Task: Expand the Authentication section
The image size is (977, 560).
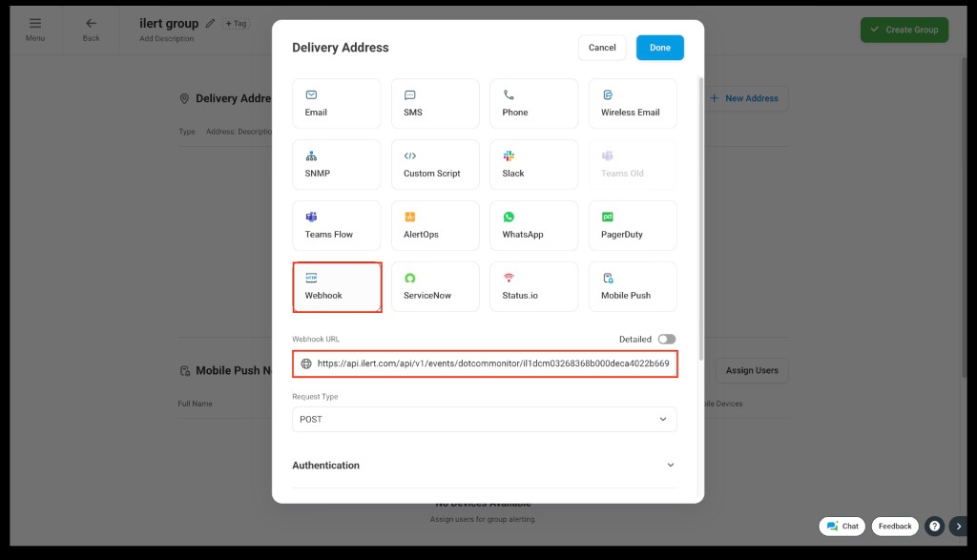Action: (x=484, y=466)
